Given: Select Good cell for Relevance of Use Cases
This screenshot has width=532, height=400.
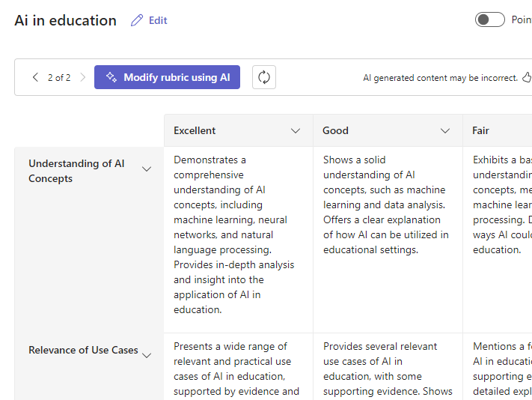Looking at the screenshot, I should [387, 369].
